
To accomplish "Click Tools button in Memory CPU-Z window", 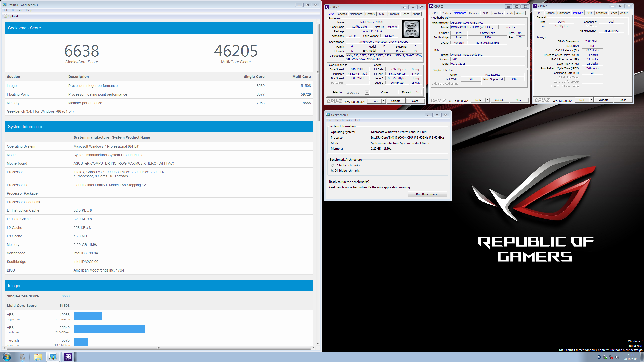I will coord(582,100).
